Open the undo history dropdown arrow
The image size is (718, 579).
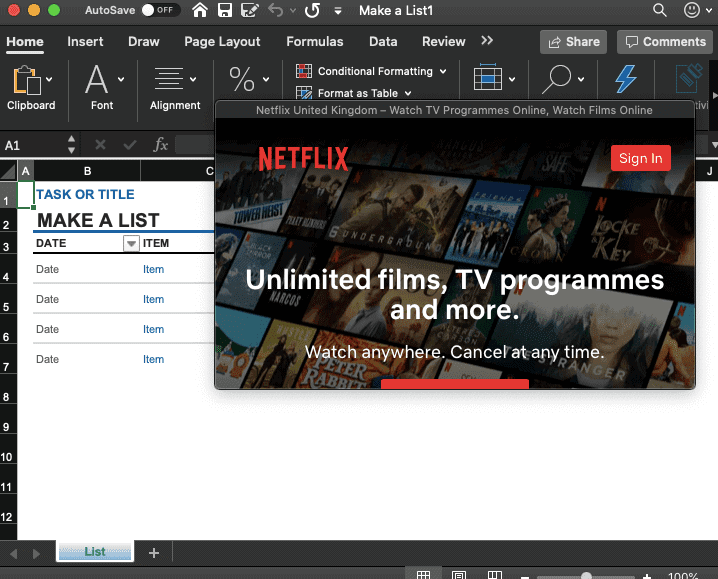click(293, 11)
